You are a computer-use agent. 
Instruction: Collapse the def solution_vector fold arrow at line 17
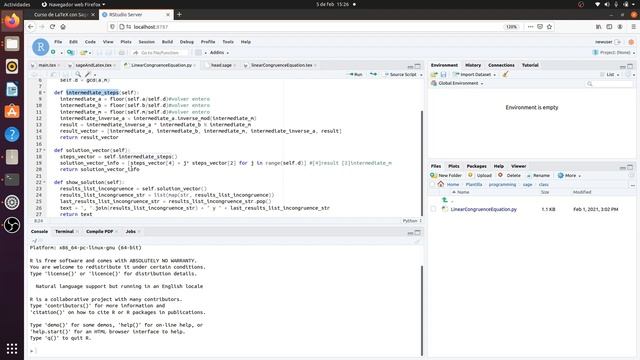point(44,150)
